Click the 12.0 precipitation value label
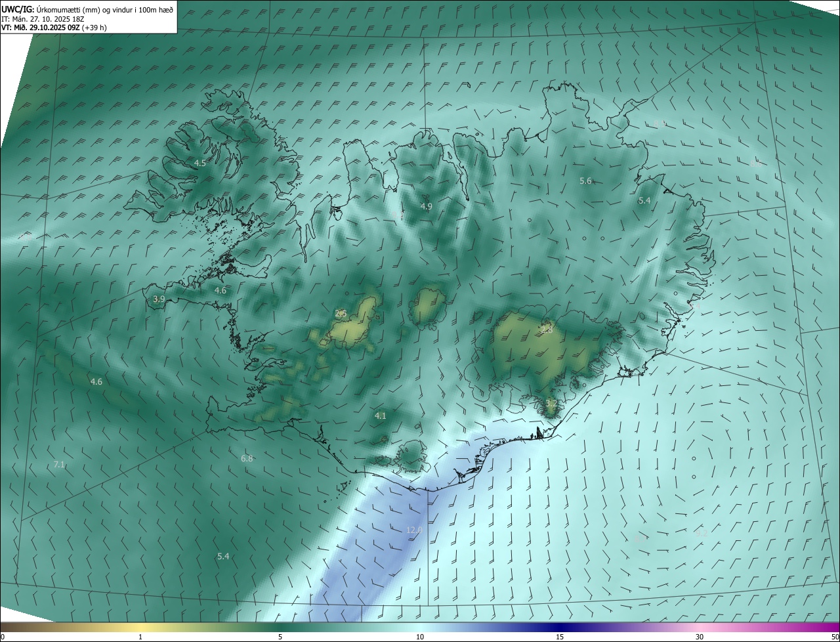The image size is (840, 642). pos(415,530)
